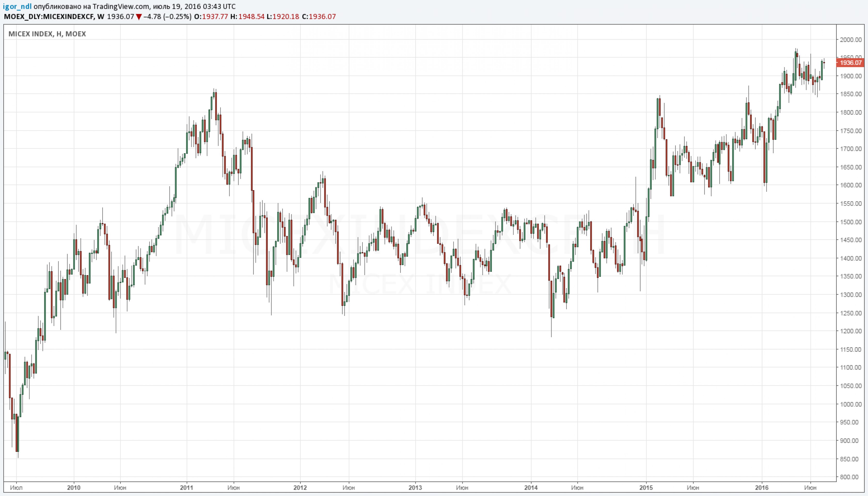Click the 2015 year marker on time axis
This screenshot has height=496, width=868.
pos(646,487)
